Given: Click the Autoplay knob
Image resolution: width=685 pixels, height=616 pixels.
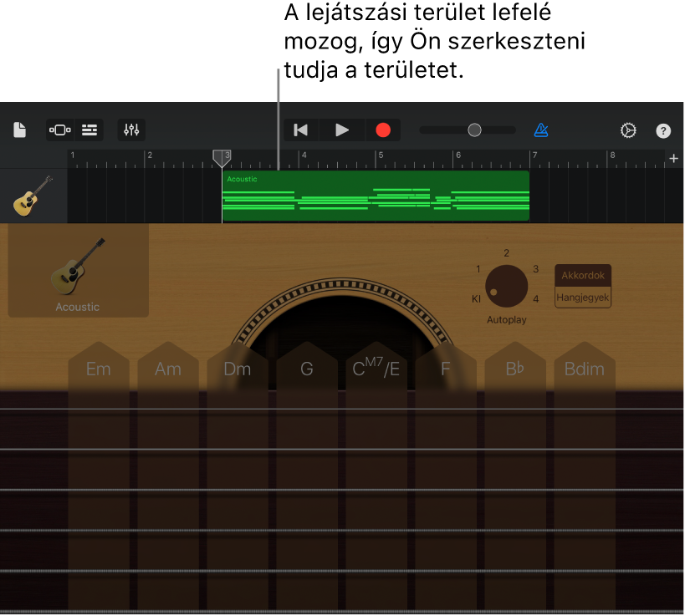Looking at the screenshot, I should 507,286.
